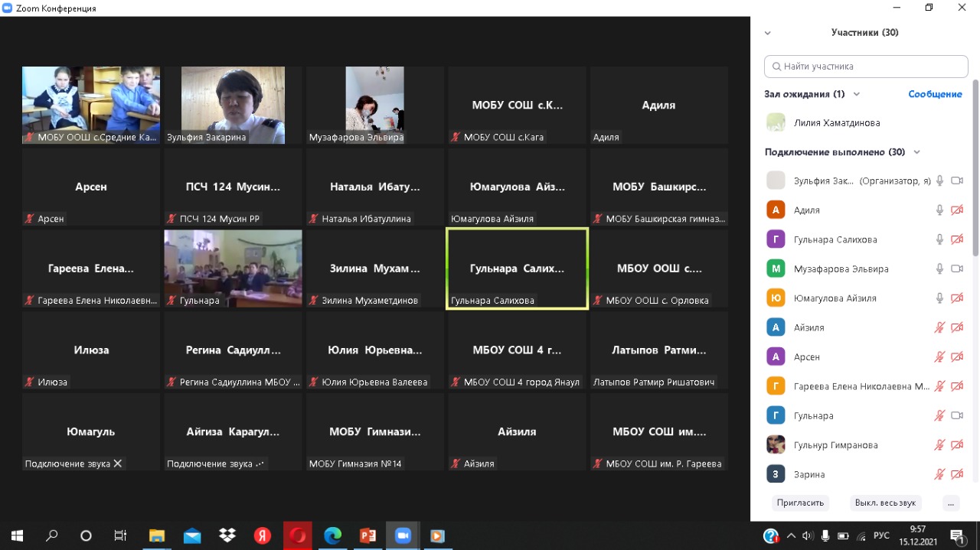Open the three-dots more options menu
The image size is (980, 550).
point(950,503)
